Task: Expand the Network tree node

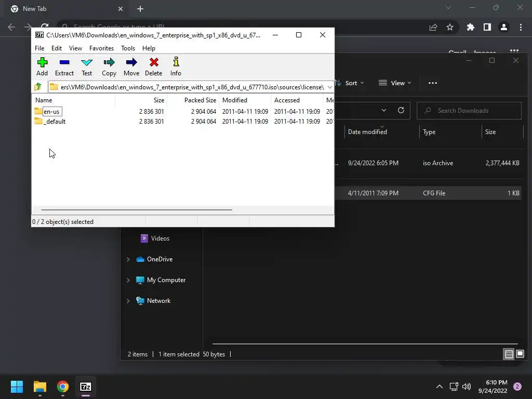Action: [x=128, y=301]
